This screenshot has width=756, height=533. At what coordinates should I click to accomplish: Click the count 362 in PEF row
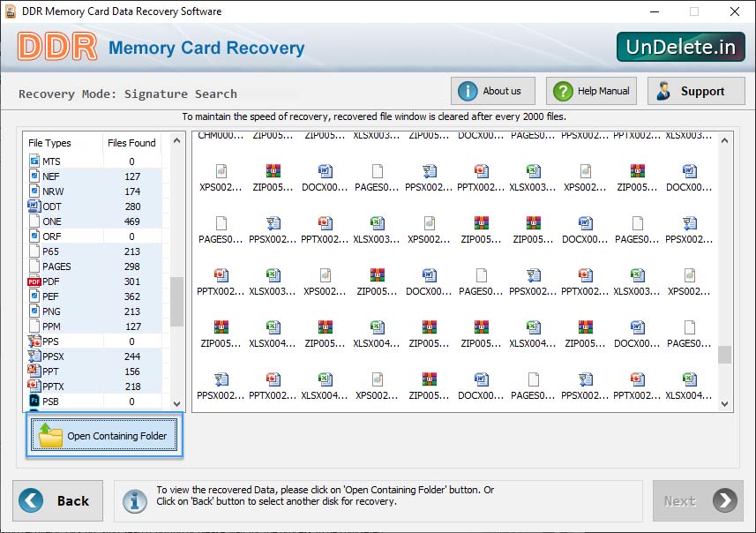click(x=131, y=297)
